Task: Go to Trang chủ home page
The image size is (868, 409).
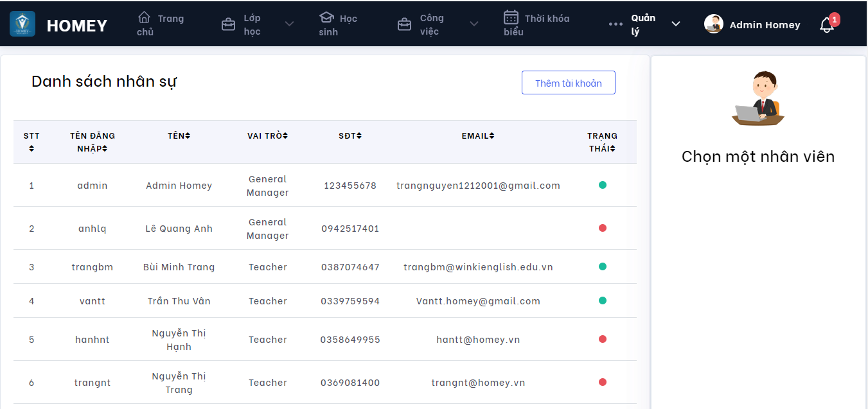Action: pos(161,25)
